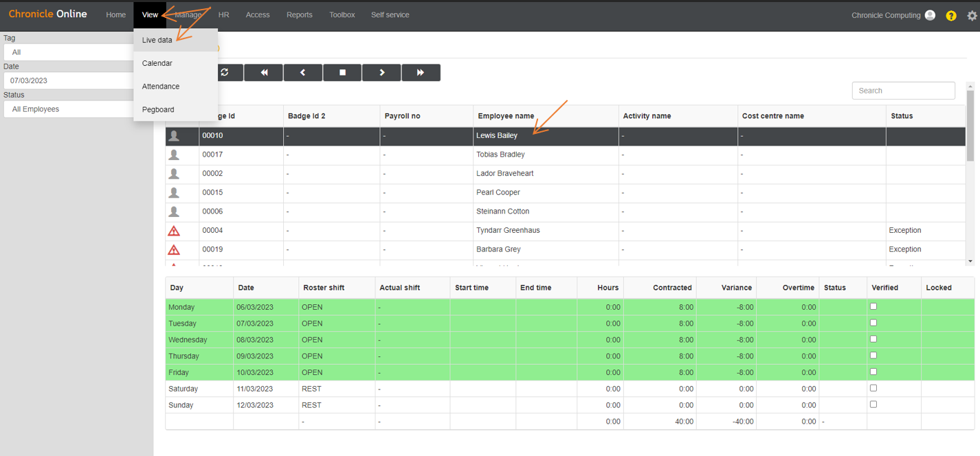Click the fast rewind double-arrow icon

click(263, 72)
